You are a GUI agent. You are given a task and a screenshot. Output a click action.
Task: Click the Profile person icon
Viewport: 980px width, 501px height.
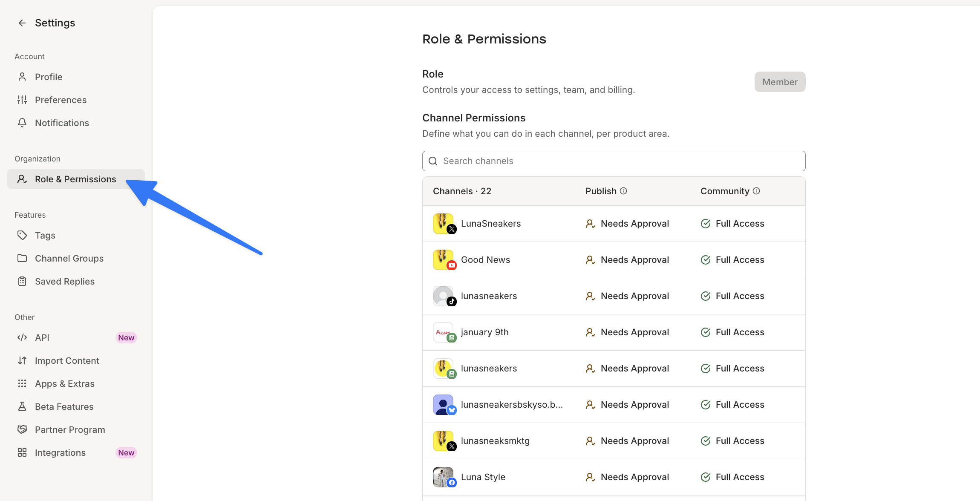click(22, 77)
